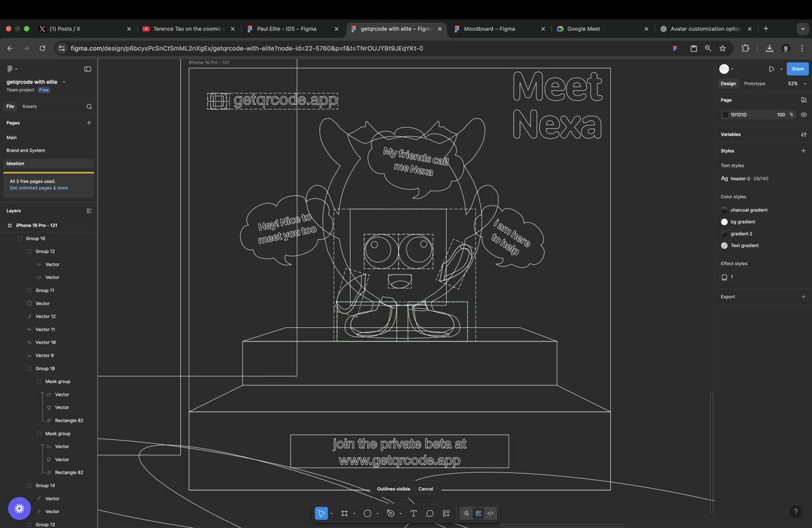This screenshot has height=528, width=812.
Task: Search layers with magnifier icon
Action: pos(89,106)
